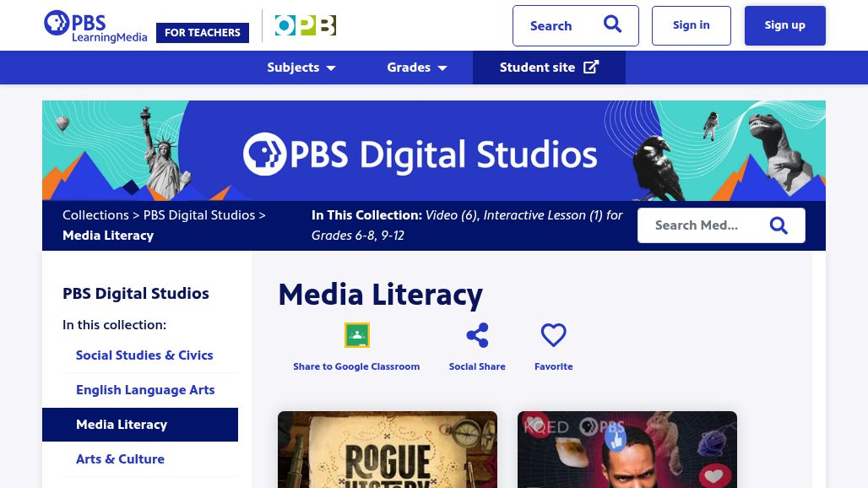Expand the Subjects dropdown menu
The height and width of the screenshot is (488, 868).
coord(301,68)
